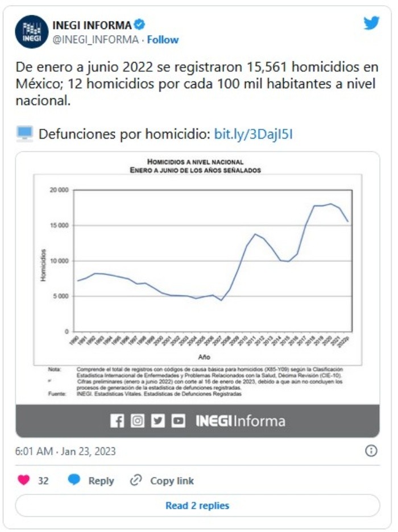Open the homicide chart image

197,273
